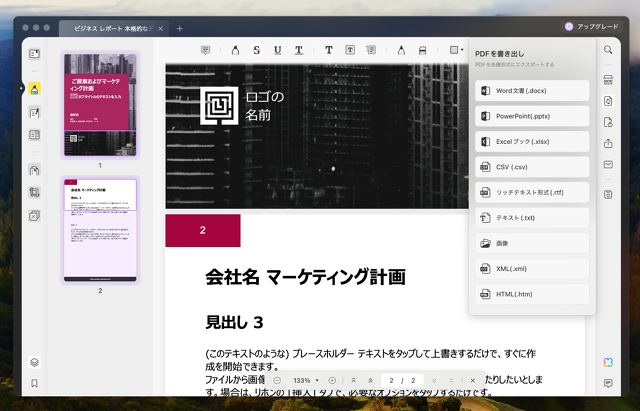Open the organize pages tool in left sidebar
Image resolution: width=640 pixels, height=411 pixels.
click(x=34, y=170)
